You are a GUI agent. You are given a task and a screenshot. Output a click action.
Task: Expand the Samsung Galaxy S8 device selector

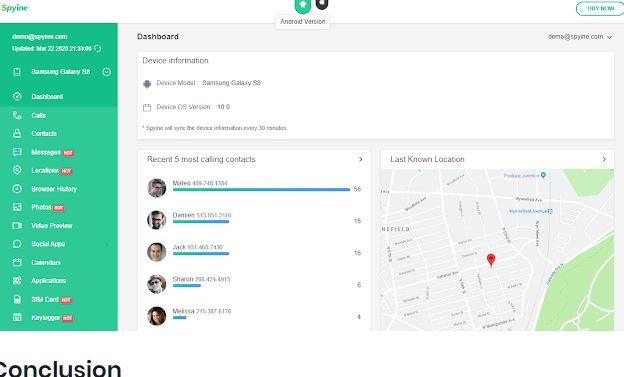click(x=106, y=72)
